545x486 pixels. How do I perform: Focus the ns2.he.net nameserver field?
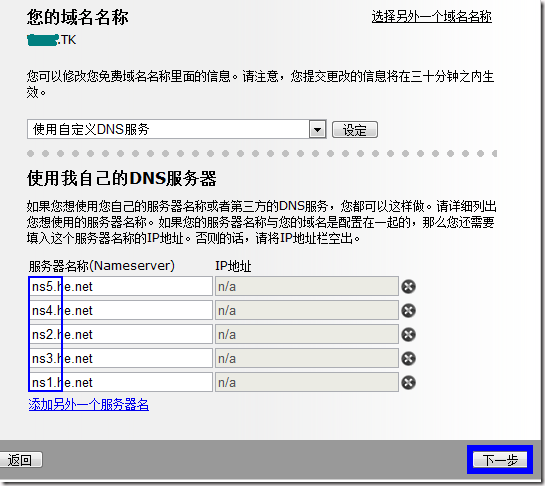point(120,334)
